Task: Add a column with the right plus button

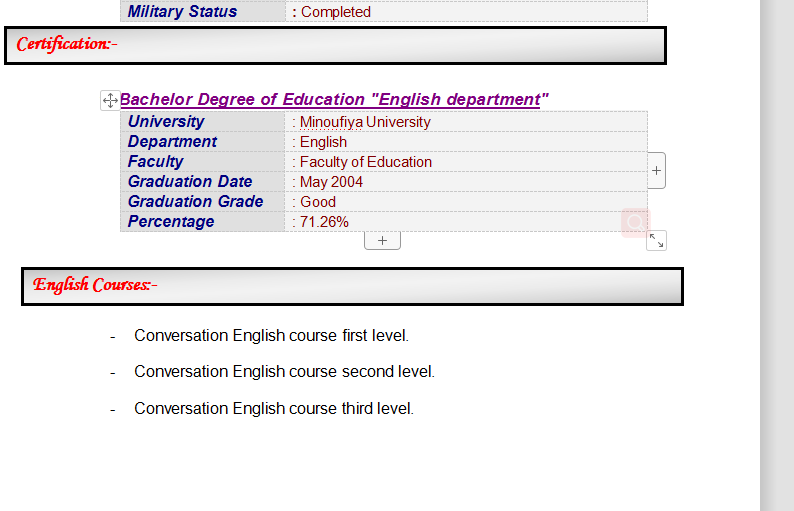Action: point(656,170)
